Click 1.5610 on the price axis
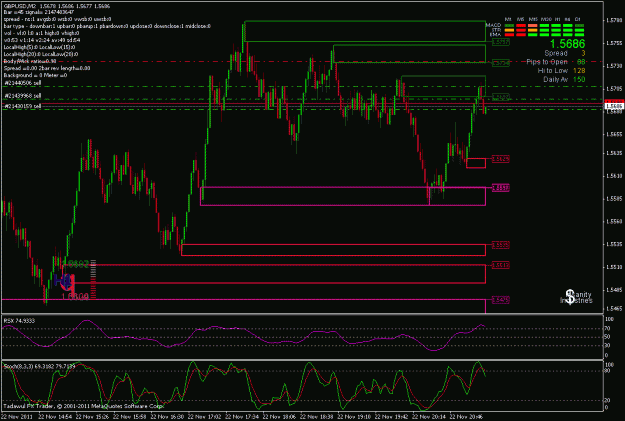The width and height of the screenshot is (625, 421). click(x=614, y=176)
